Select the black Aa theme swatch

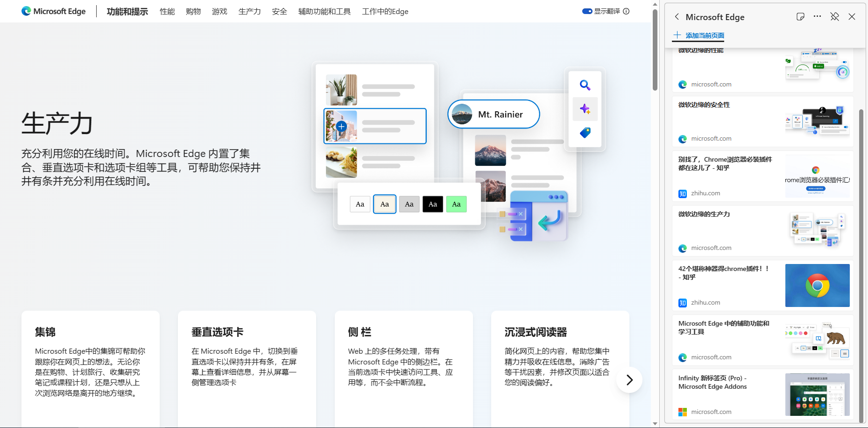(x=433, y=204)
